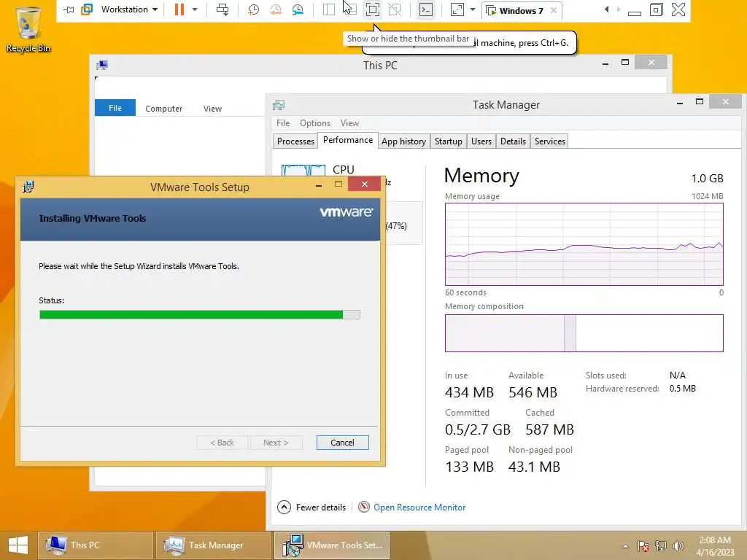
Task: Show or hide the library sidebar icon
Action: coord(329,9)
